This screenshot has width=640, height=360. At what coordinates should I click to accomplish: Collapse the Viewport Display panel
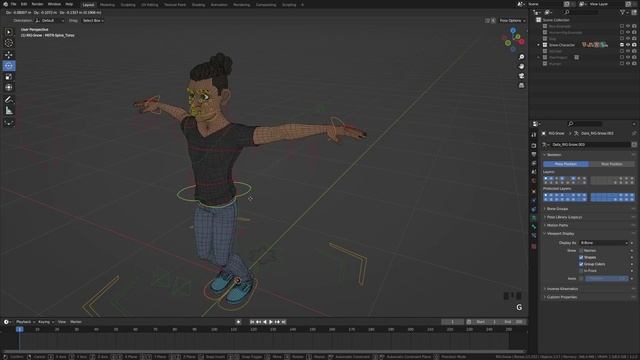(x=560, y=233)
